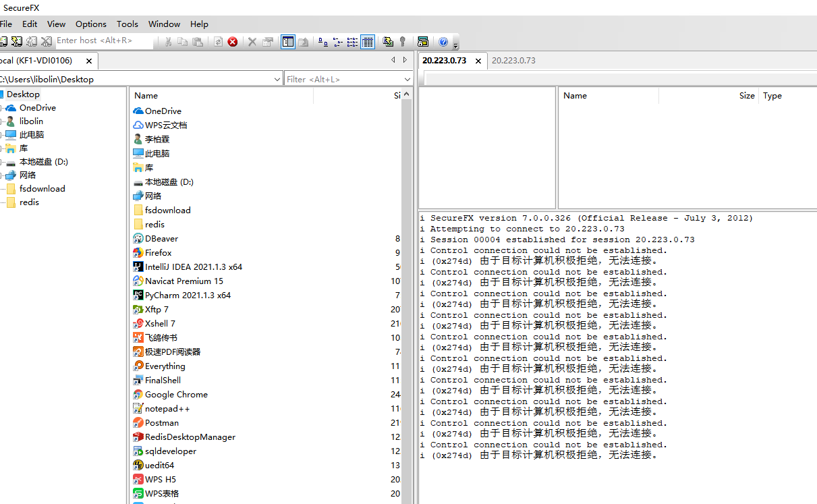Select redis folder in the folder tree
Screen dimensions: 817x504
coord(29,202)
